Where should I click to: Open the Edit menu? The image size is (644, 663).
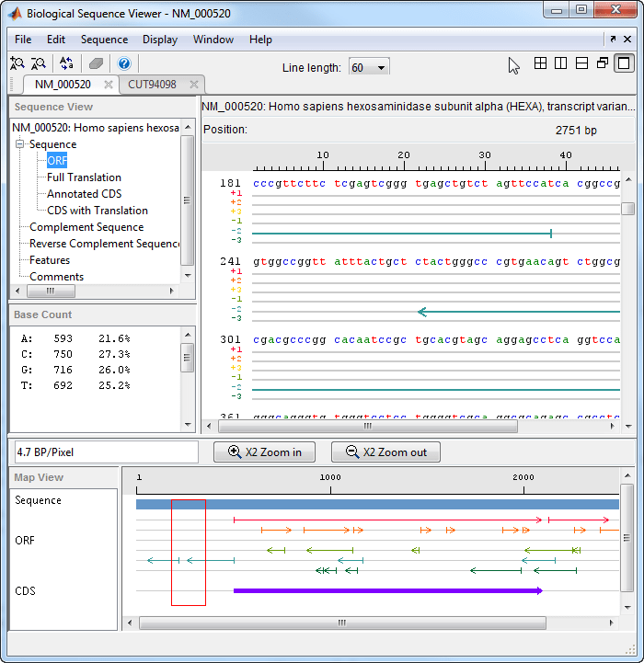(56, 40)
